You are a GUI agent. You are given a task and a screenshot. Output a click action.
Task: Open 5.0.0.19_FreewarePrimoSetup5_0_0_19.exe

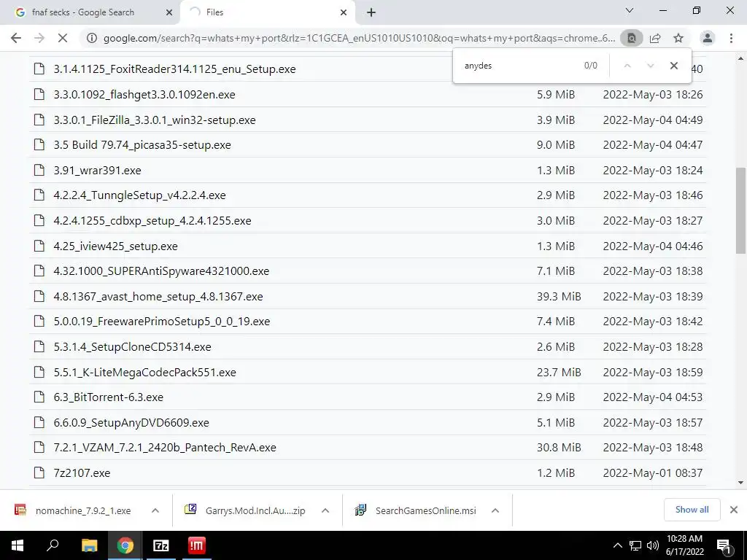tap(161, 322)
